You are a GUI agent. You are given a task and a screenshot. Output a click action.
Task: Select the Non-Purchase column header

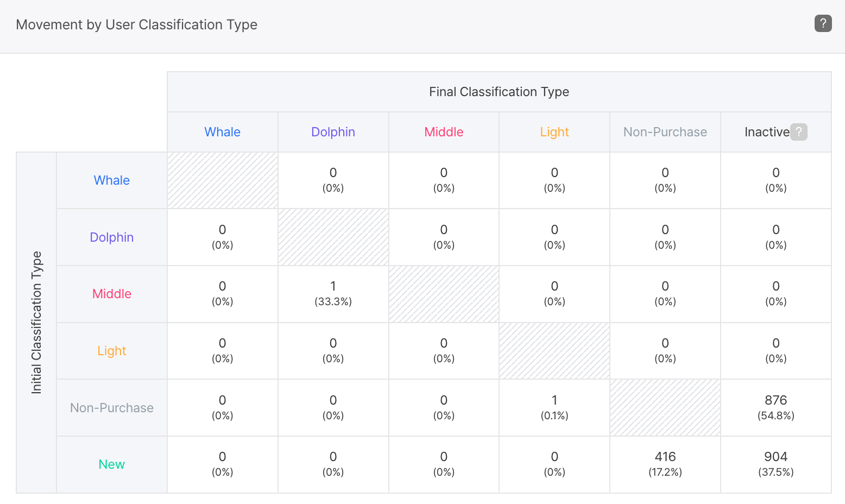(665, 132)
